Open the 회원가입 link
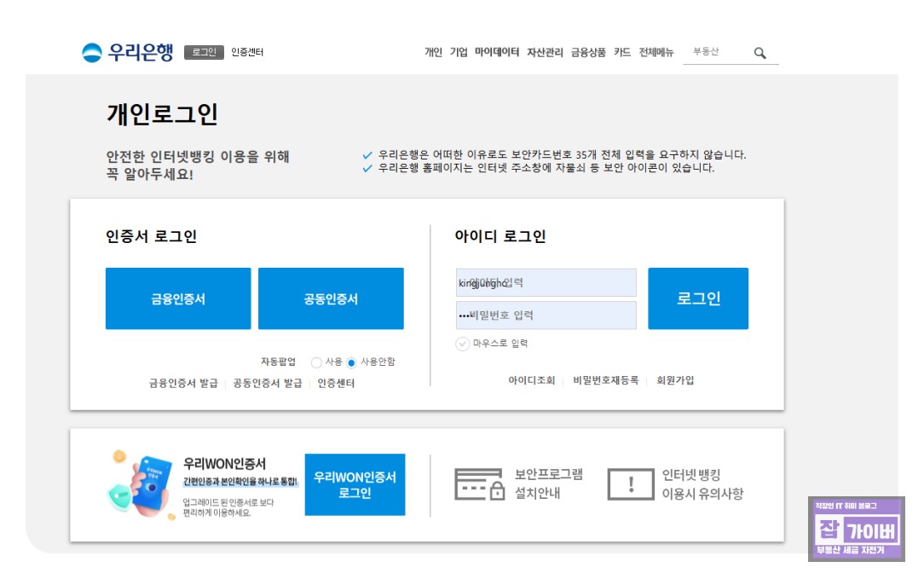 (675, 380)
